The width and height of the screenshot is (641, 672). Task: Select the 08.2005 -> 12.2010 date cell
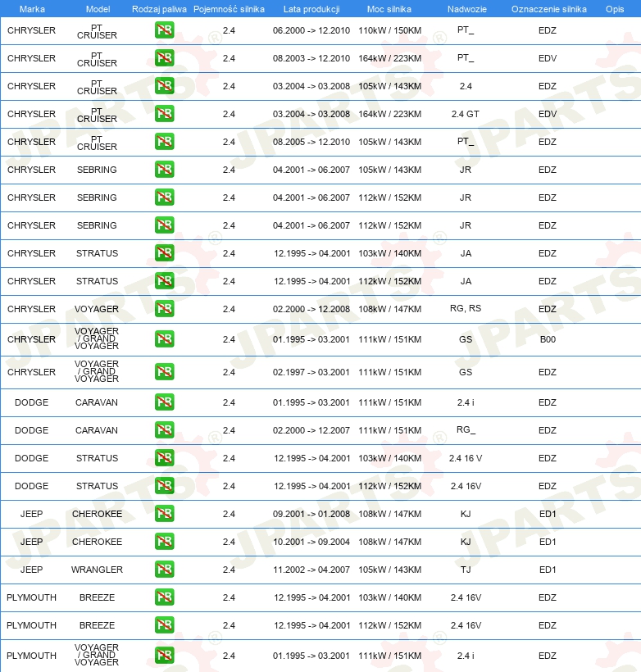[x=311, y=142]
